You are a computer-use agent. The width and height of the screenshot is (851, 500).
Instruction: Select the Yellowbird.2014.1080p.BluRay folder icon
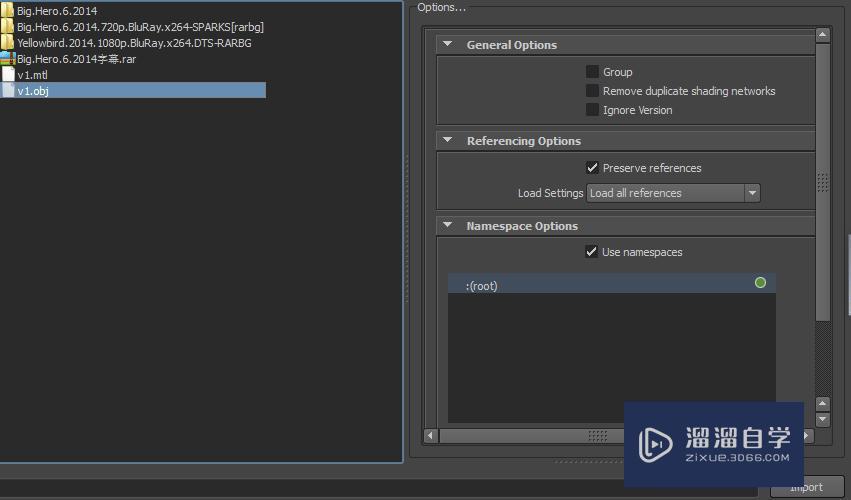pyautogui.click(x=7, y=42)
